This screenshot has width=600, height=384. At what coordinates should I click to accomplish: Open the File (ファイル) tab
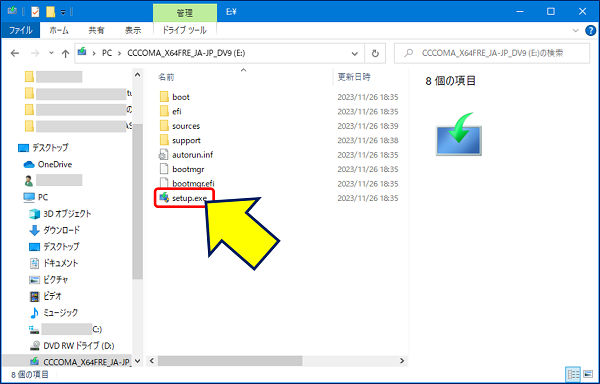[x=20, y=30]
